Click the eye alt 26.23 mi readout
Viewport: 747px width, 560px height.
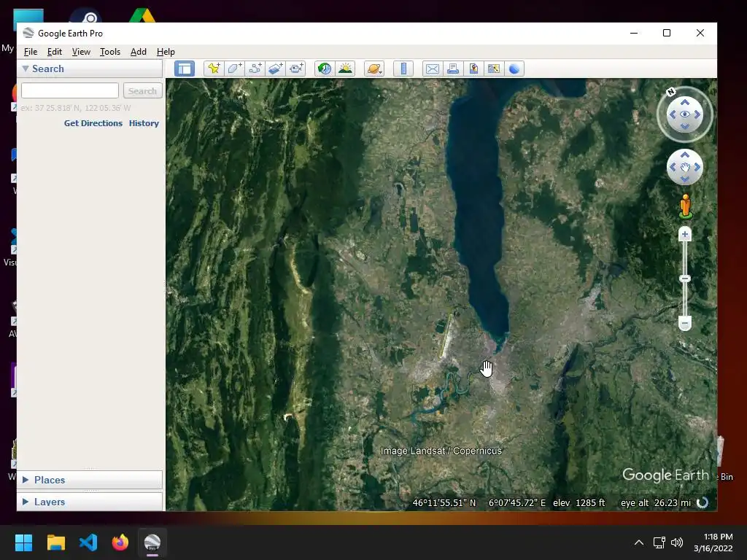[656, 502]
